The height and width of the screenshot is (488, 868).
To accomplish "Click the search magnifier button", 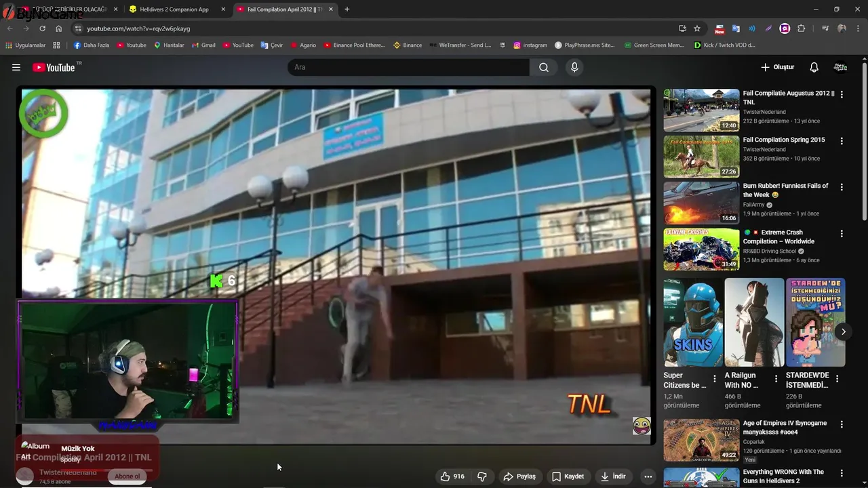I will pos(544,67).
